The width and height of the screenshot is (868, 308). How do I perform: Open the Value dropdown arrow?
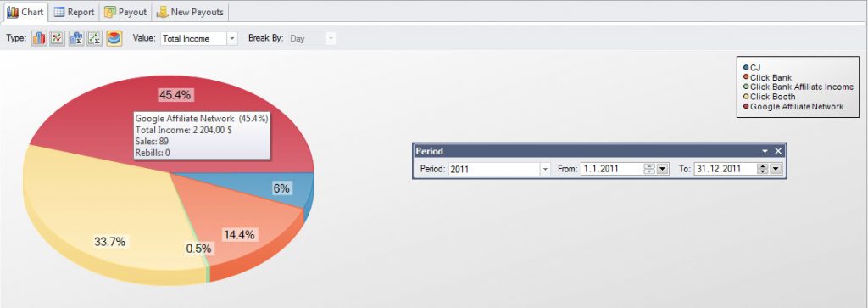pyautogui.click(x=232, y=39)
